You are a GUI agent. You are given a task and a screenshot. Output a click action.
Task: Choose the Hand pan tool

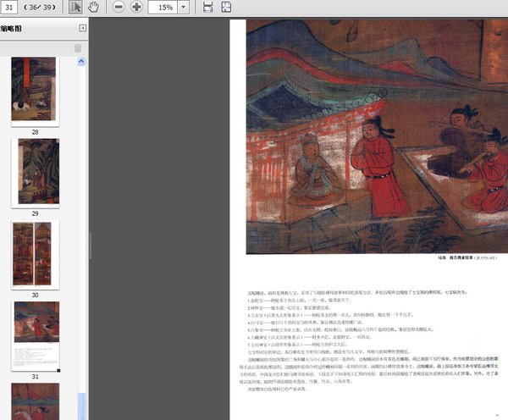(93, 7)
